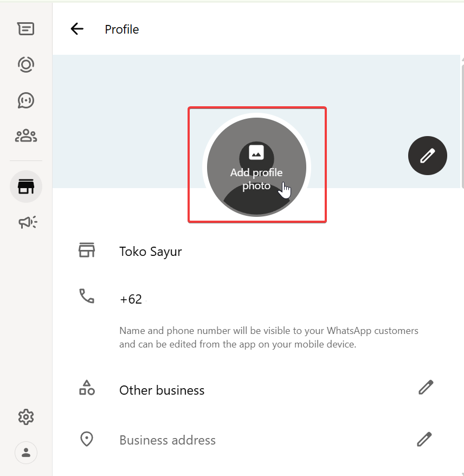Image resolution: width=464 pixels, height=476 pixels.
Task: Select the Other business category text
Action: (x=162, y=390)
